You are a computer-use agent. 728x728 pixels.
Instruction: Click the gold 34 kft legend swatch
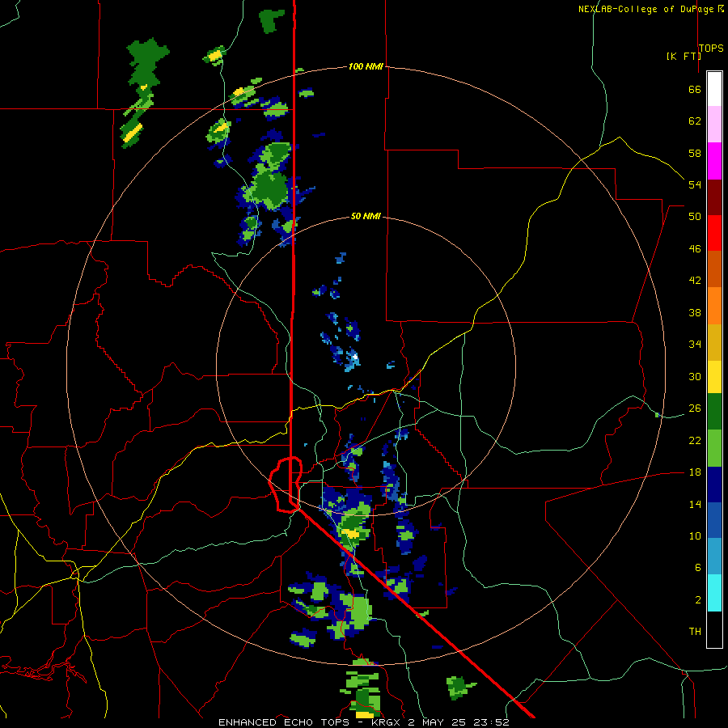click(x=714, y=342)
